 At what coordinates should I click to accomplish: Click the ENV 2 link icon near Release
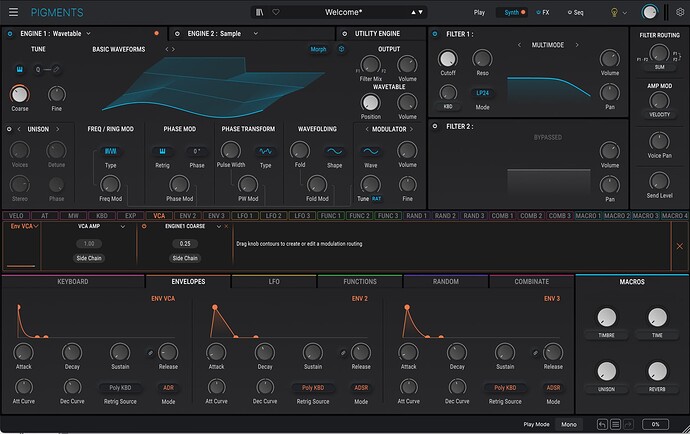point(343,353)
